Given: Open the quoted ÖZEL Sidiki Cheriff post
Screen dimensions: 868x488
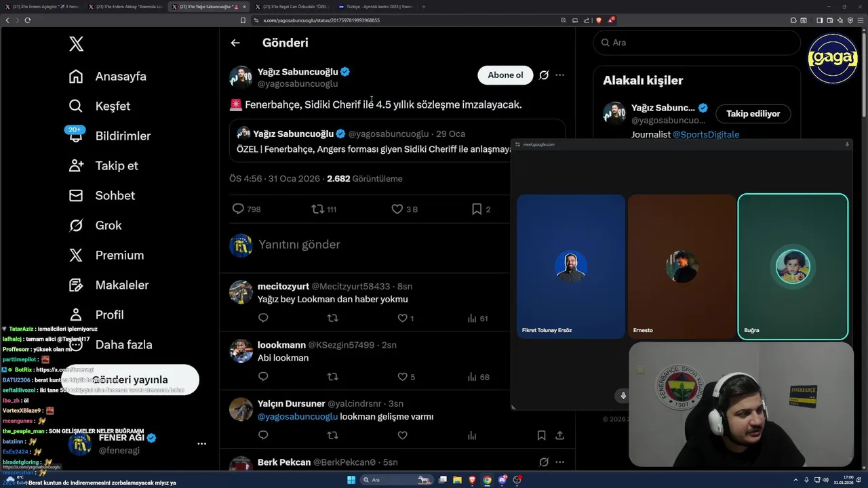Looking at the screenshot, I should [x=397, y=141].
